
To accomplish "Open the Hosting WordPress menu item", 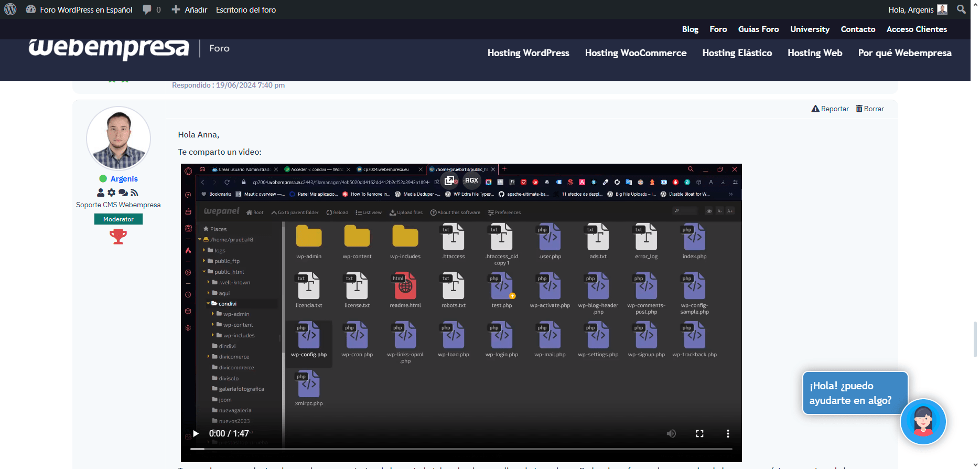I will 528,53.
